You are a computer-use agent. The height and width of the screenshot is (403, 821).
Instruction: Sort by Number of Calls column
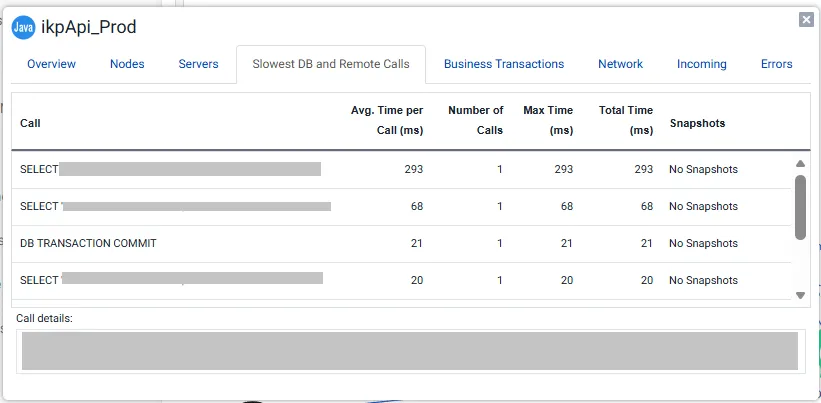(476, 121)
